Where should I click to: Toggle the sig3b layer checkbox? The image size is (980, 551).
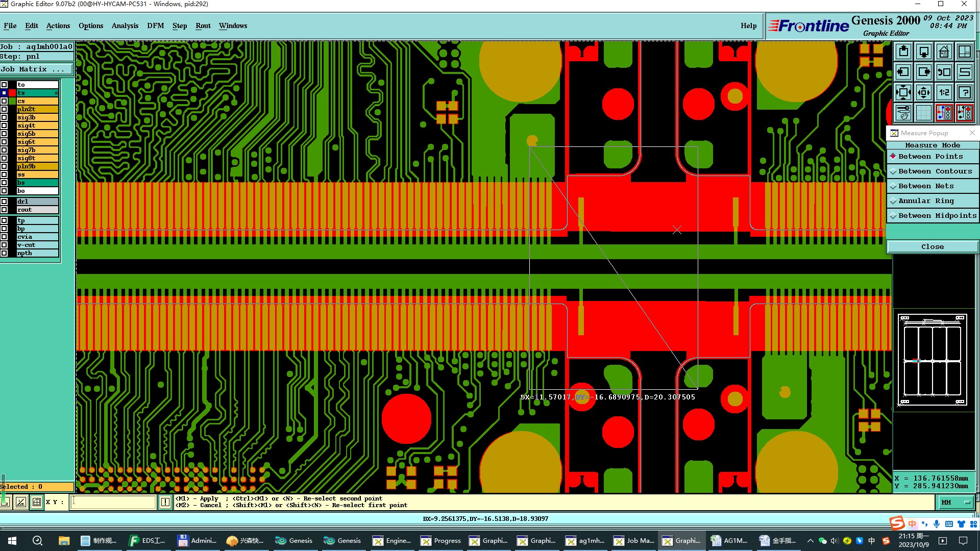pyautogui.click(x=4, y=117)
